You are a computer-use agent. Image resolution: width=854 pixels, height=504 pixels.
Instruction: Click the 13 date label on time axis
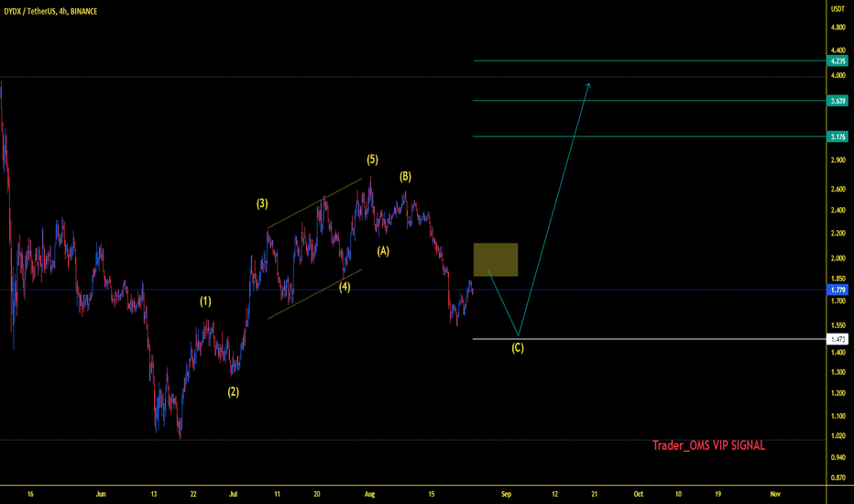pyautogui.click(x=154, y=494)
